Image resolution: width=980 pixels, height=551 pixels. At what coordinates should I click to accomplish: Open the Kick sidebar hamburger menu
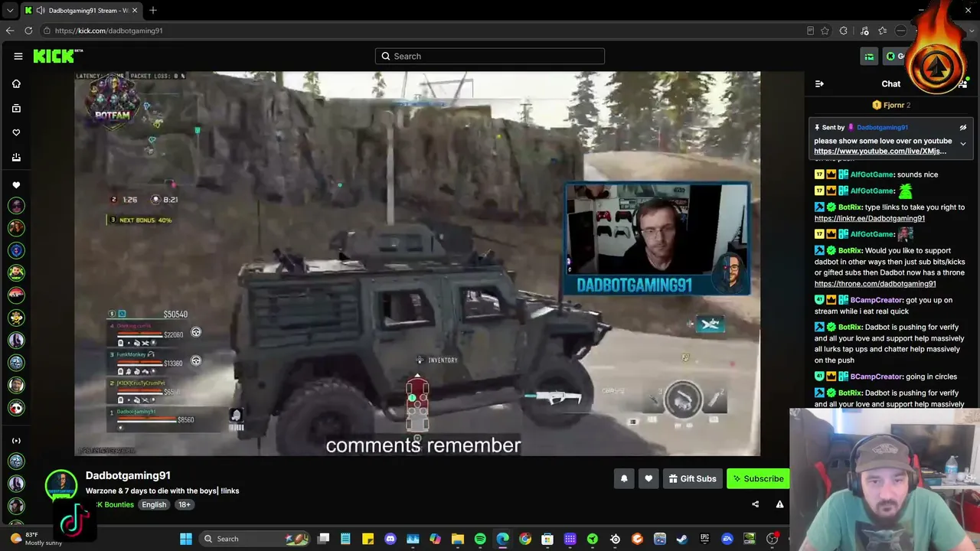18,56
